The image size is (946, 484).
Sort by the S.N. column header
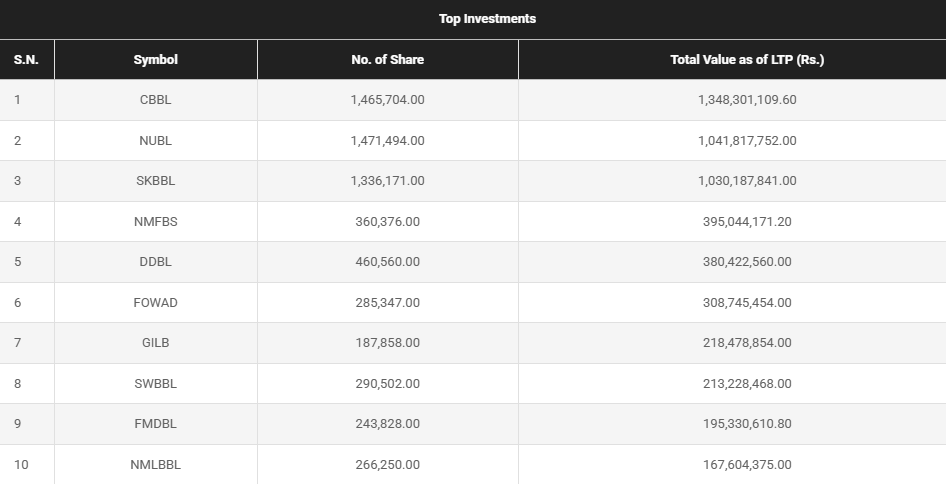coord(26,60)
